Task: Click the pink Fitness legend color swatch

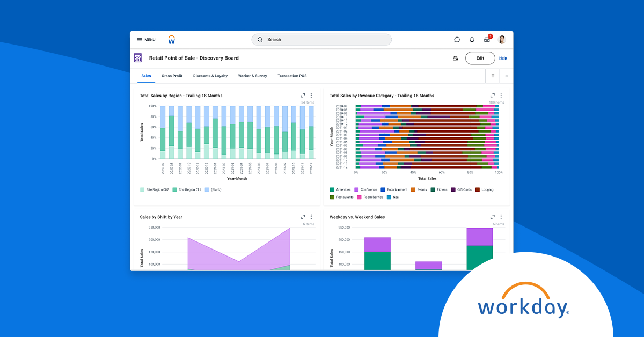Action: pyautogui.click(x=433, y=189)
